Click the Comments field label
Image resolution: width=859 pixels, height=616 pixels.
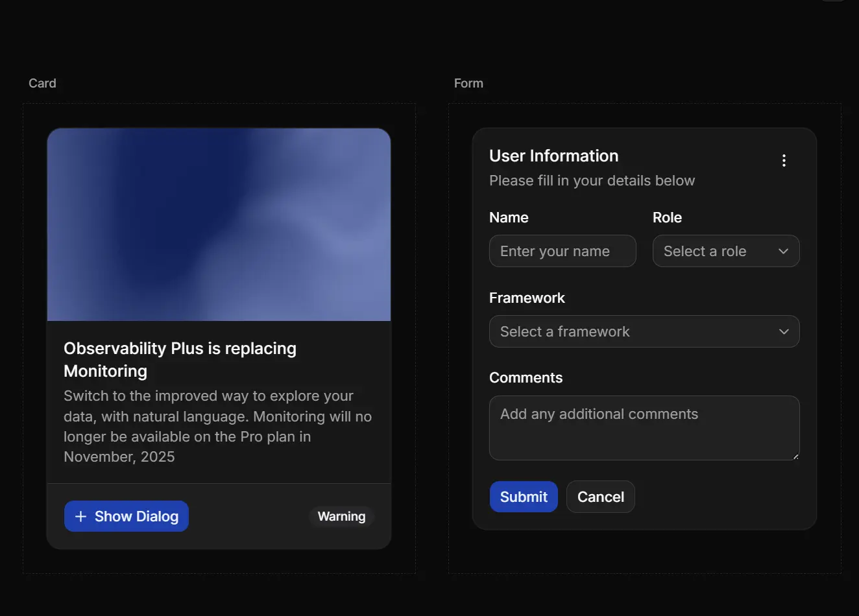click(x=526, y=378)
